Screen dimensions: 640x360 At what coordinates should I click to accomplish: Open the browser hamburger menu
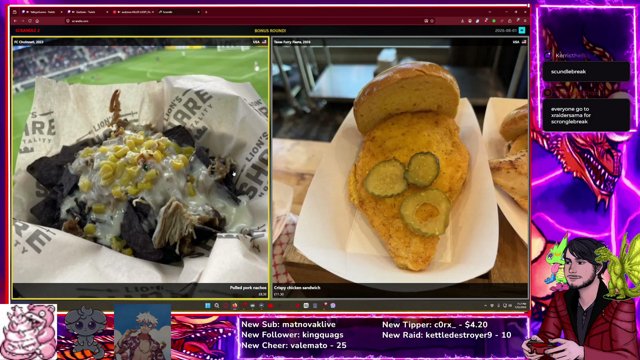point(525,21)
